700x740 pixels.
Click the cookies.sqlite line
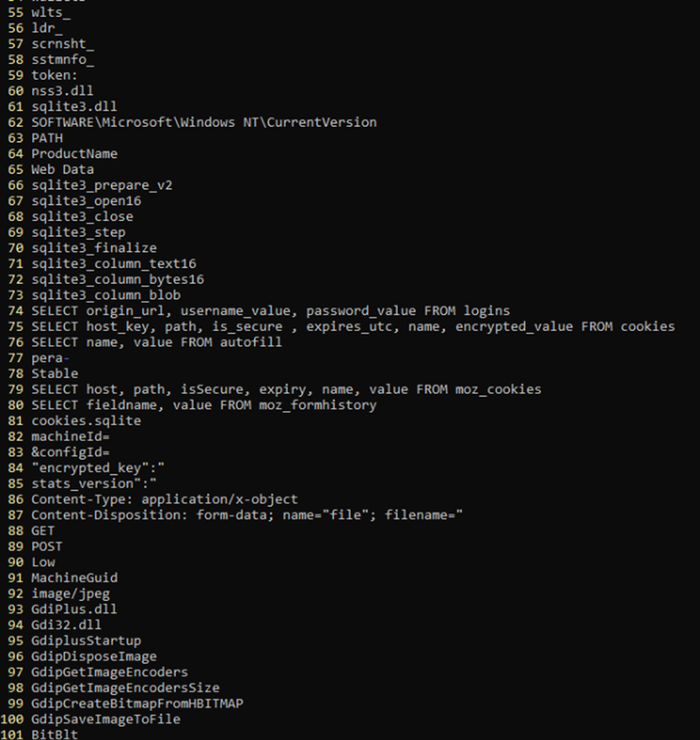pos(85,421)
